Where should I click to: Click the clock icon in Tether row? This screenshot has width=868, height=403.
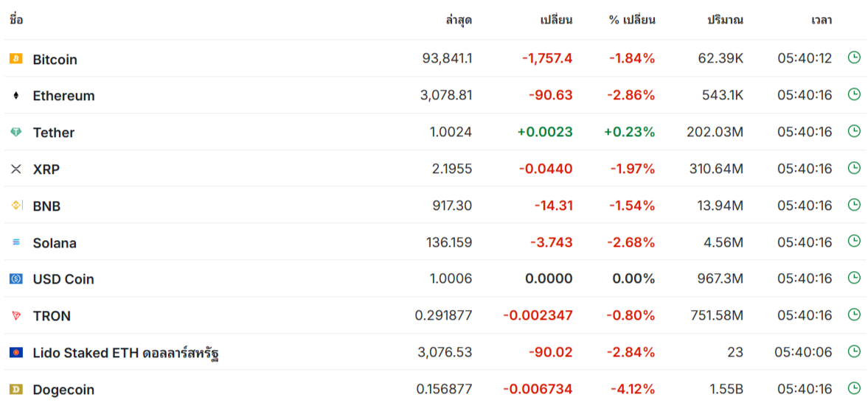click(854, 131)
